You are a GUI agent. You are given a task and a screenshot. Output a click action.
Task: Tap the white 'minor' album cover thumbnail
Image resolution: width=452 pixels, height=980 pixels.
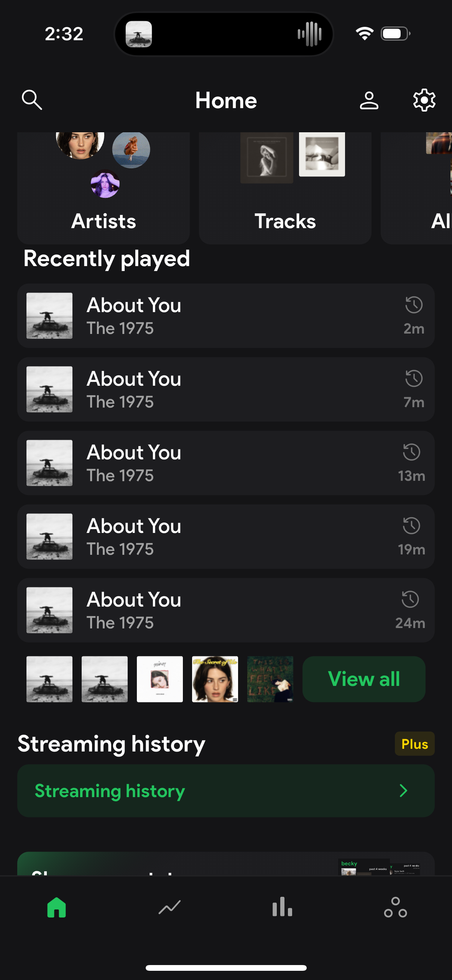tap(160, 679)
